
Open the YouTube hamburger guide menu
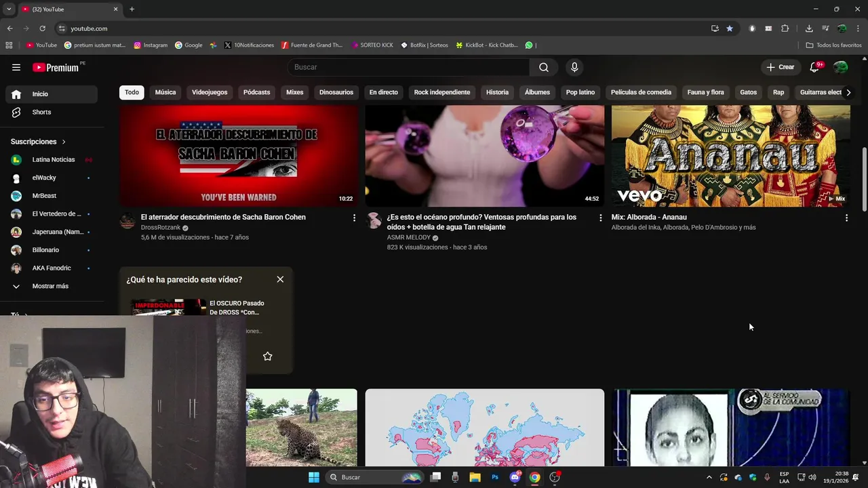click(16, 67)
